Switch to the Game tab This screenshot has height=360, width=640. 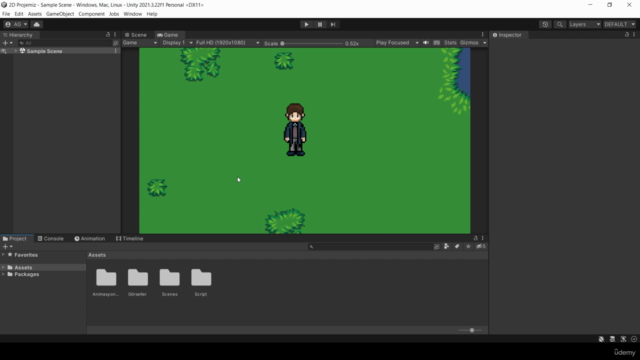click(168, 35)
